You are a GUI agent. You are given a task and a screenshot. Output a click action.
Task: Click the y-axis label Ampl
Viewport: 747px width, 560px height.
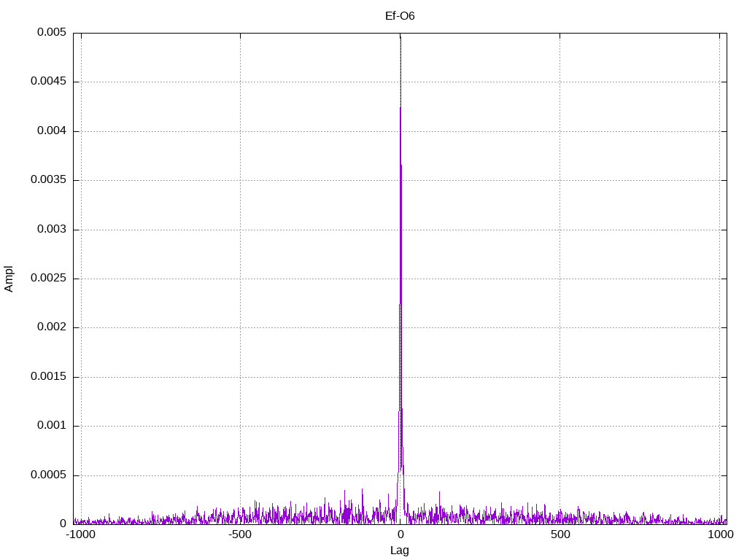(x=9, y=279)
